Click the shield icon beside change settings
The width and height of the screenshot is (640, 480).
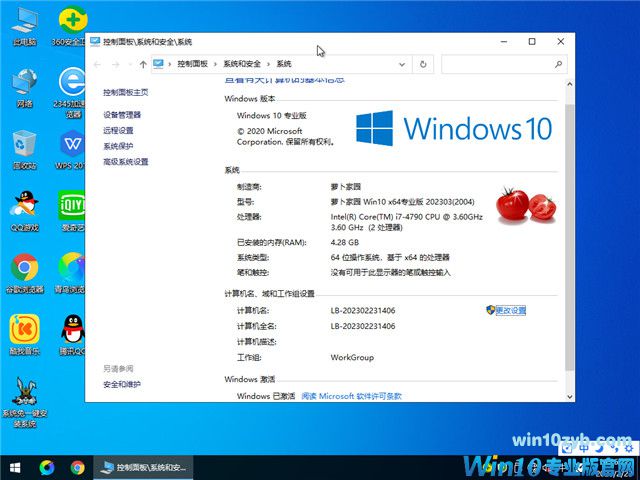click(x=490, y=310)
